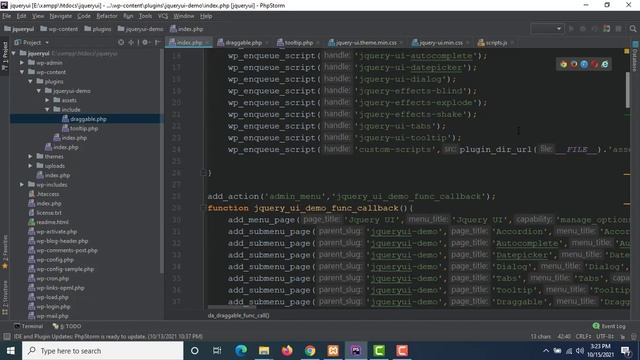640x360 pixels.
Task: Collapse the plugins folder
Action: (30, 81)
